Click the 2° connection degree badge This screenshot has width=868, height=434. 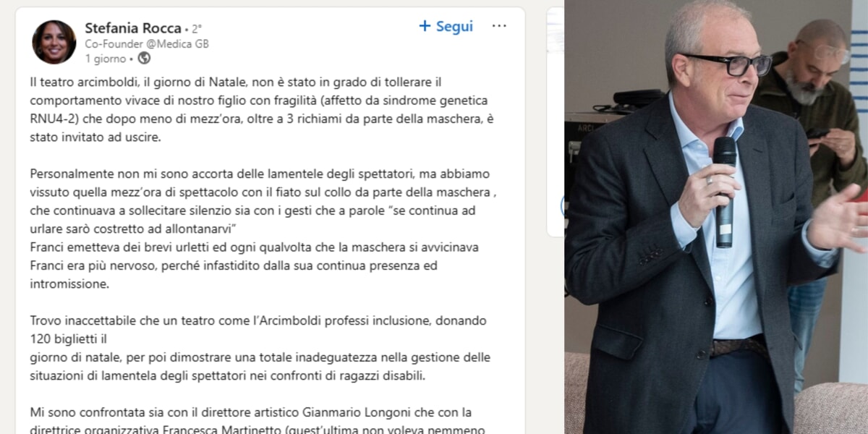[195, 29]
